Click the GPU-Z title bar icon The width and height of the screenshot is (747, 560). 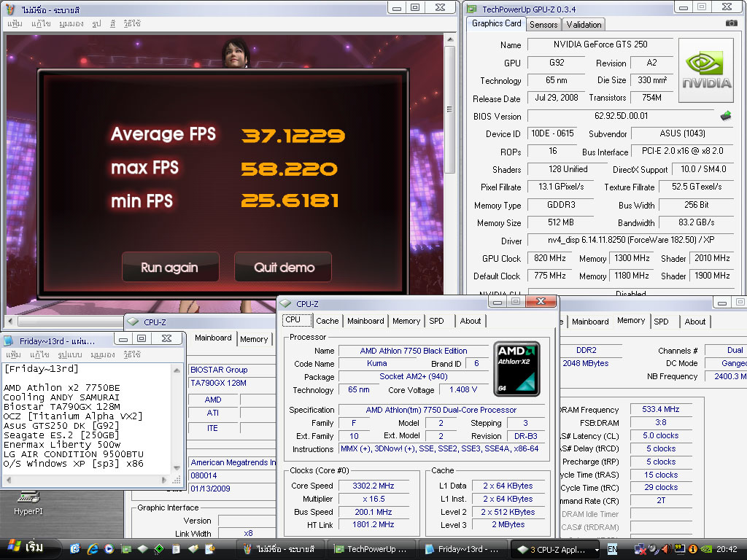pos(472,9)
